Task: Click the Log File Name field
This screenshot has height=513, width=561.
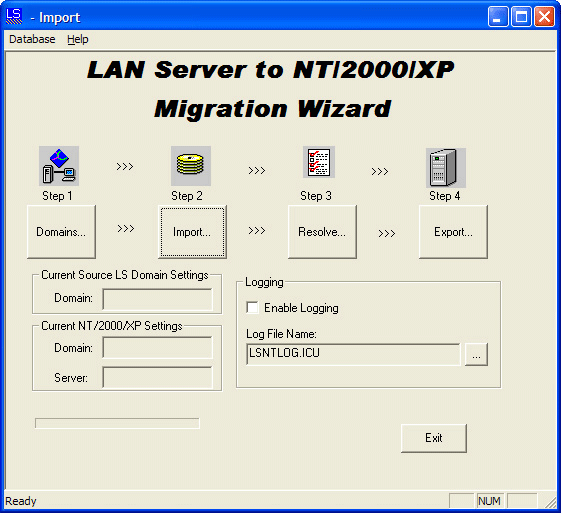Action: 353,355
